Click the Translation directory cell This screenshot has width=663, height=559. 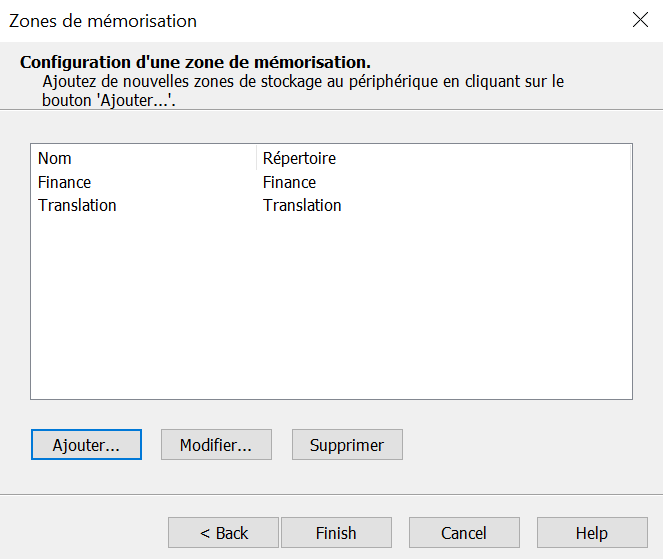302,205
